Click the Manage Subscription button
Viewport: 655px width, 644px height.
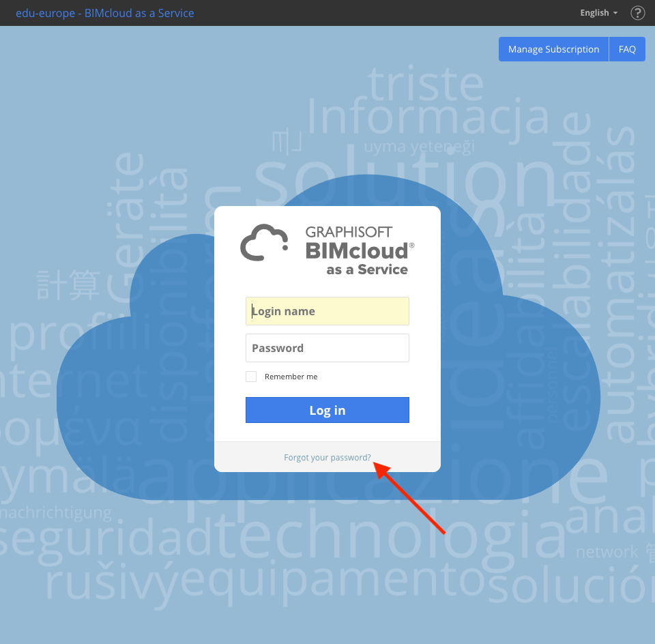553,49
